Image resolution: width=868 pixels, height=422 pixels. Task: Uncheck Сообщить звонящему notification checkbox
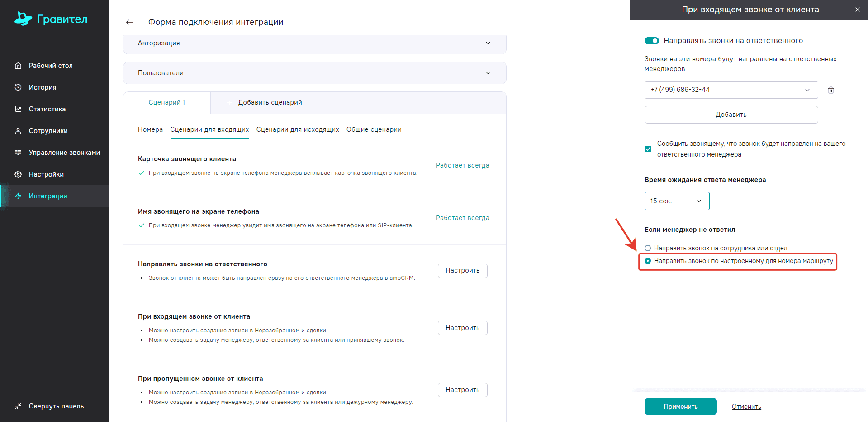648,149
